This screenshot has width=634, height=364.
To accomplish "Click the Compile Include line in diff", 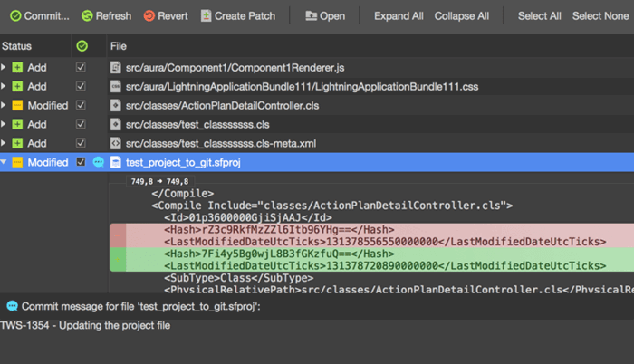I will click(332, 206).
